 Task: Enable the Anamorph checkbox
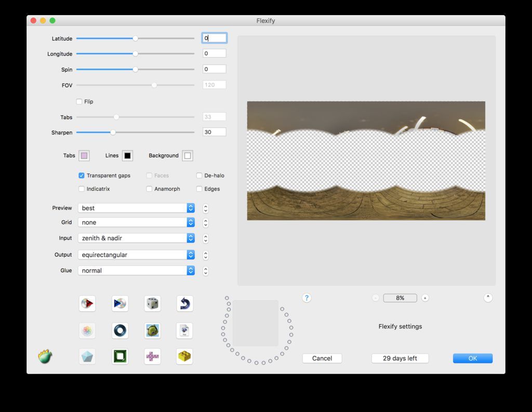pos(149,189)
